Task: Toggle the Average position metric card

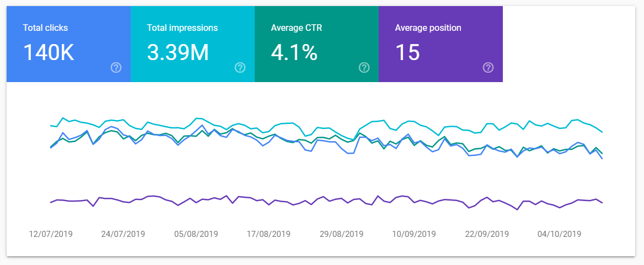Action: pyautogui.click(x=441, y=44)
